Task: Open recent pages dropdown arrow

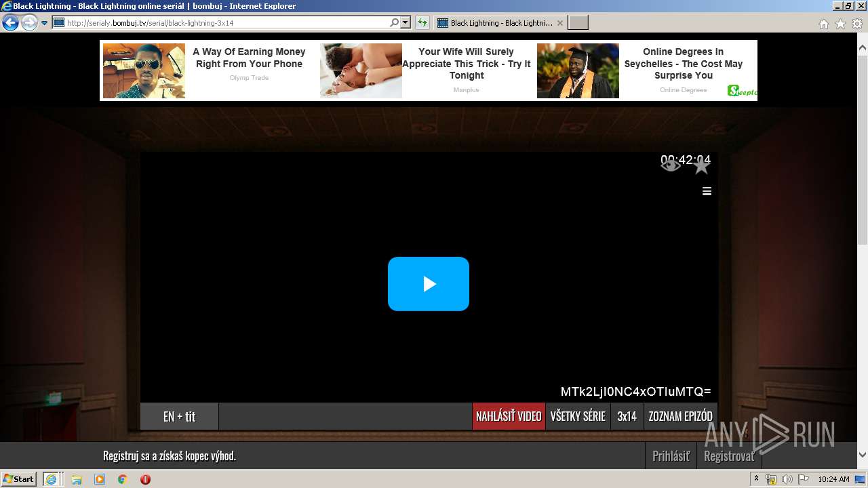Action: pos(44,23)
